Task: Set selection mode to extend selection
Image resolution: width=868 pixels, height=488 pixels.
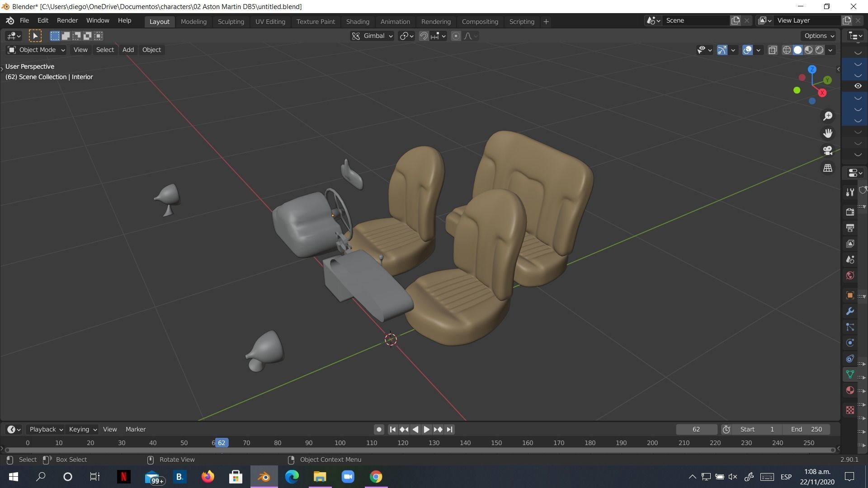Action: tap(66, 36)
